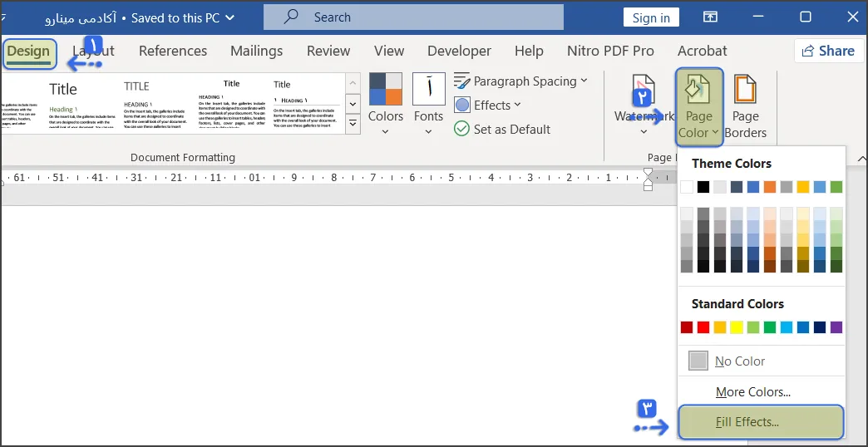Choose light green standard color

[x=753, y=327]
